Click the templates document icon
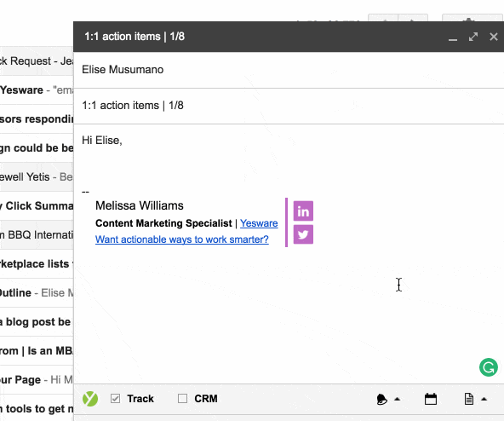This screenshot has width=504, height=421. pos(469,399)
